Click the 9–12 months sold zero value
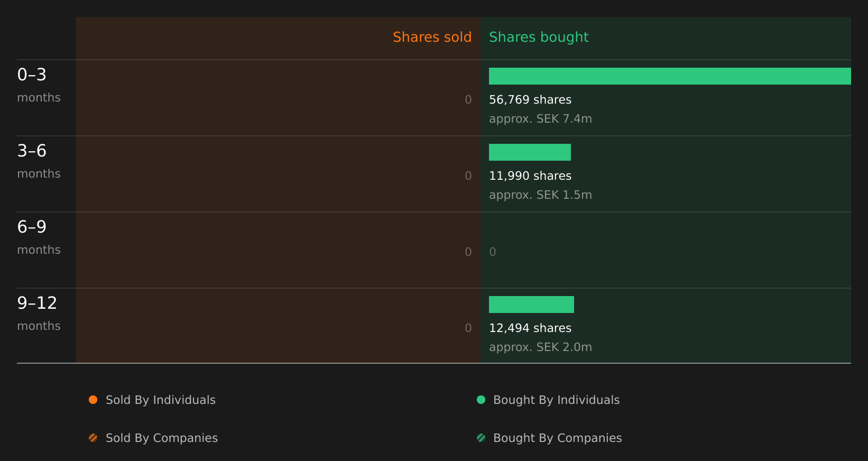This screenshot has width=868, height=461. pos(468,328)
